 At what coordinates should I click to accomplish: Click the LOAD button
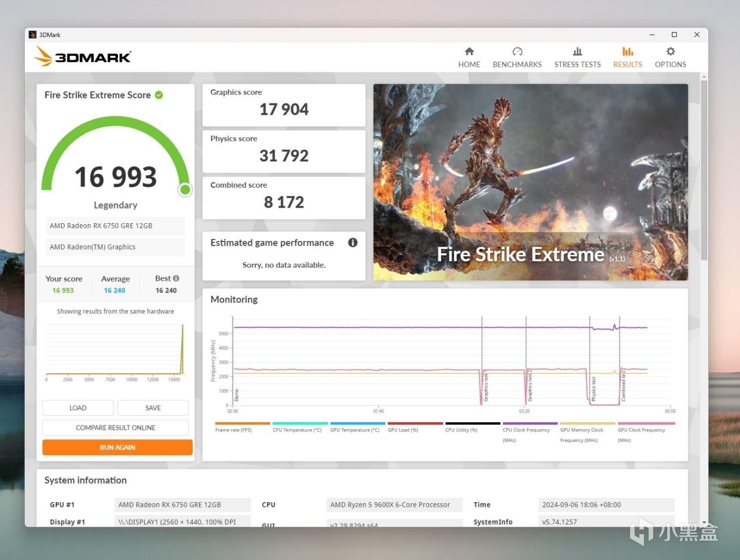click(x=78, y=408)
